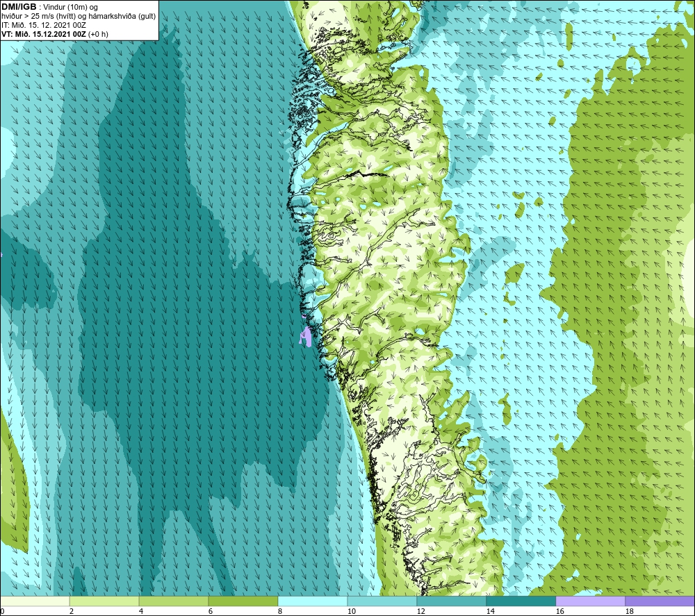The image size is (695, 616).
Task: Click the DMI/IGB title text
Action: coord(19,7)
